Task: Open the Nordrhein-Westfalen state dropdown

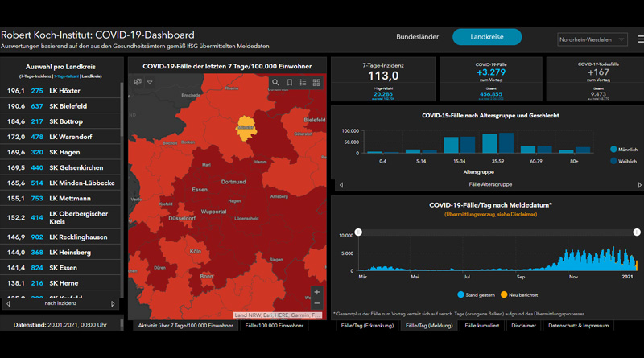Action: tap(592, 39)
